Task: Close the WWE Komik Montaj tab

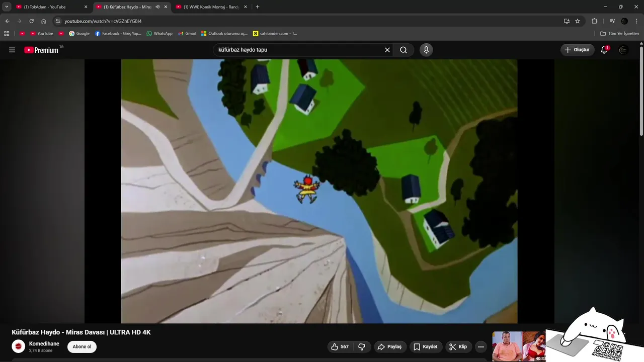Action: (x=245, y=7)
